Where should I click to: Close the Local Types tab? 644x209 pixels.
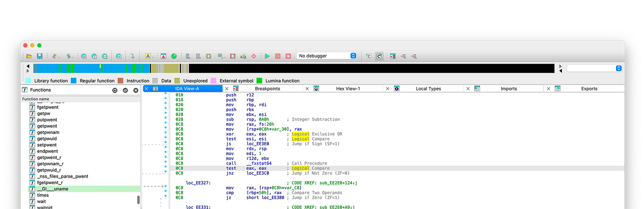[x=388, y=89]
